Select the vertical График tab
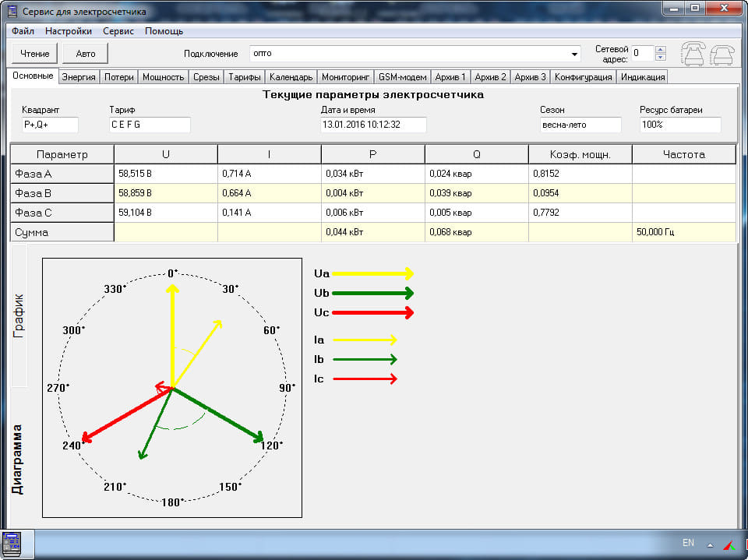Viewport: 748px width, 560px height. [19, 315]
